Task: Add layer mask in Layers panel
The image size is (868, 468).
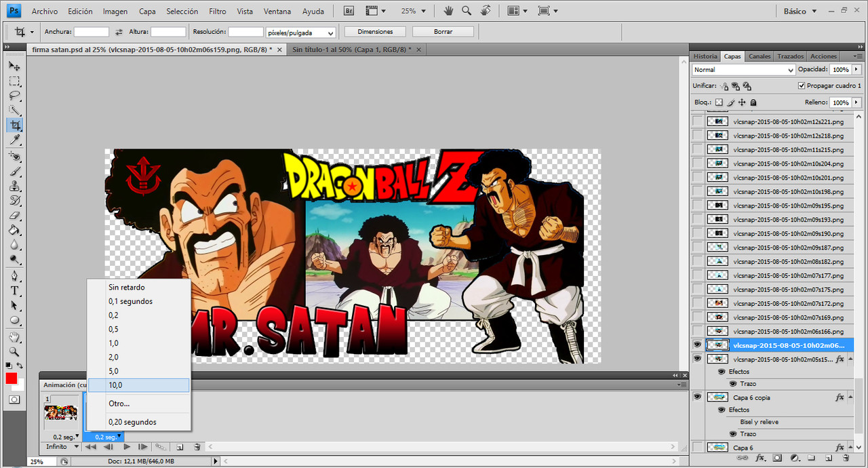Action: pyautogui.click(x=777, y=459)
